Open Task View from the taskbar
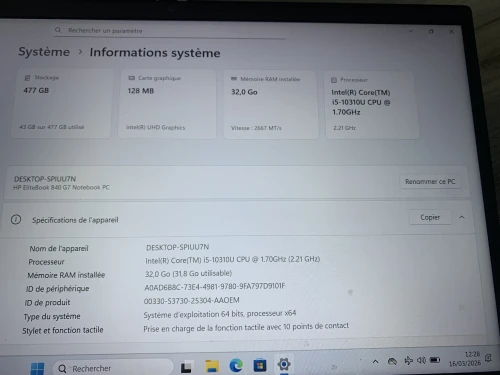Viewport: 500px width, 375px height. tap(186, 367)
